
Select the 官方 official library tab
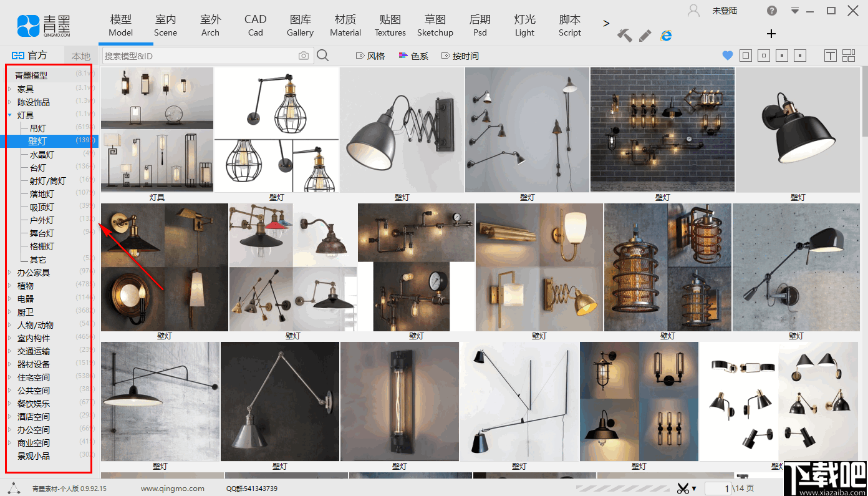(31, 56)
